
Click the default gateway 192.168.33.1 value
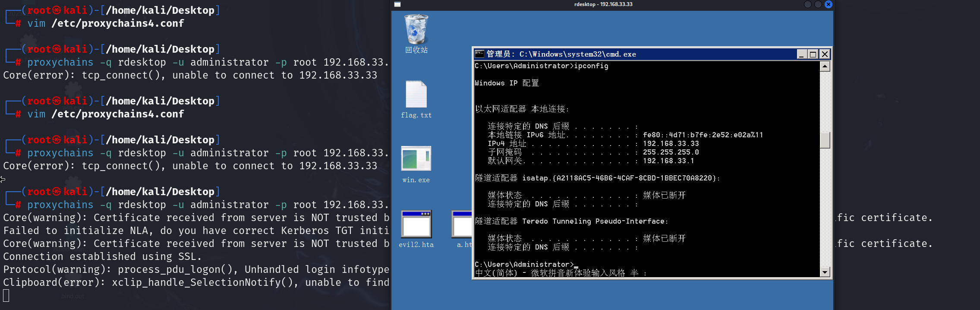tap(668, 161)
